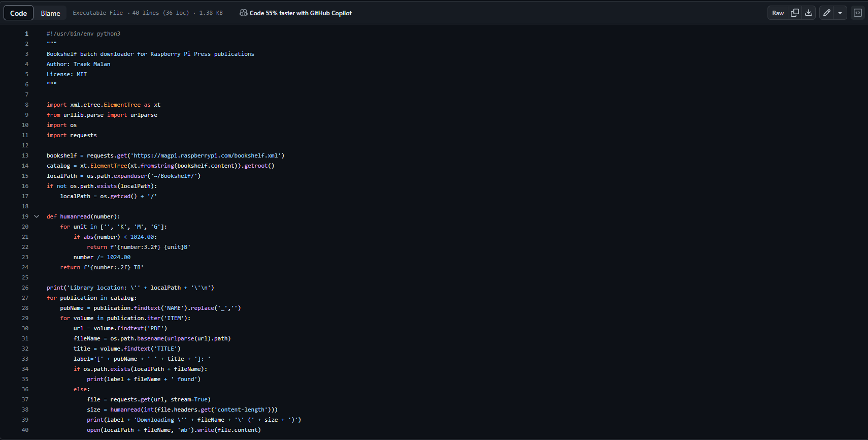The width and height of the screenshot is (868, 440).
Task: Click 'number /= 1024.00' on line 23
Action: (x=102, y=257)
